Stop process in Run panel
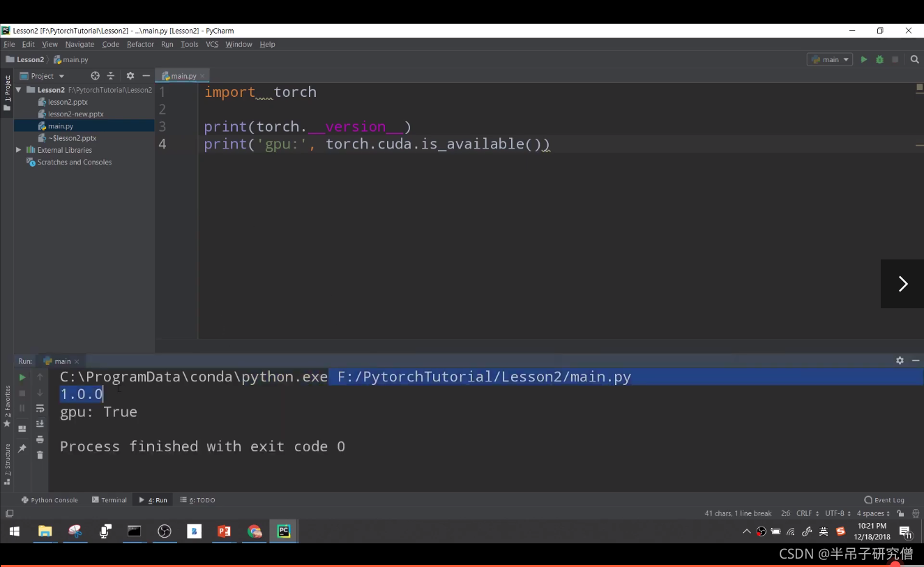The image size is (924, 567). coord(22,393)
